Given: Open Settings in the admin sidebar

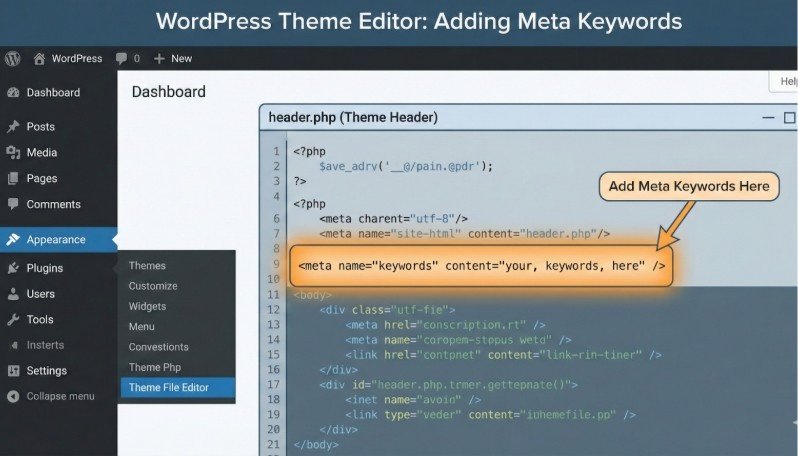Looking at the screenshot, I should click(46, 370).
